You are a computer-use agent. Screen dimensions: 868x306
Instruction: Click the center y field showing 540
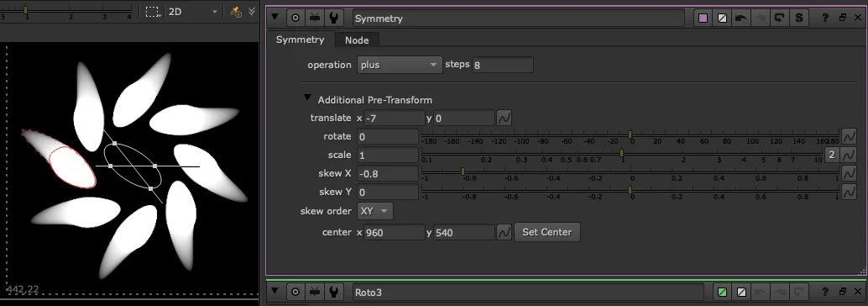pyautogui.click(x=464, y=232)
